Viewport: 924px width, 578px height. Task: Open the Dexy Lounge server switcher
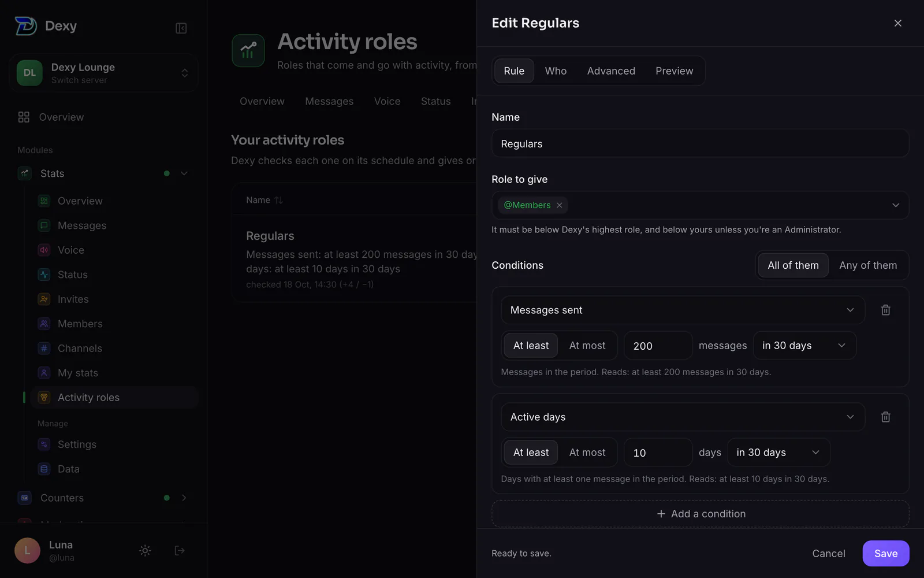[104, 73]
